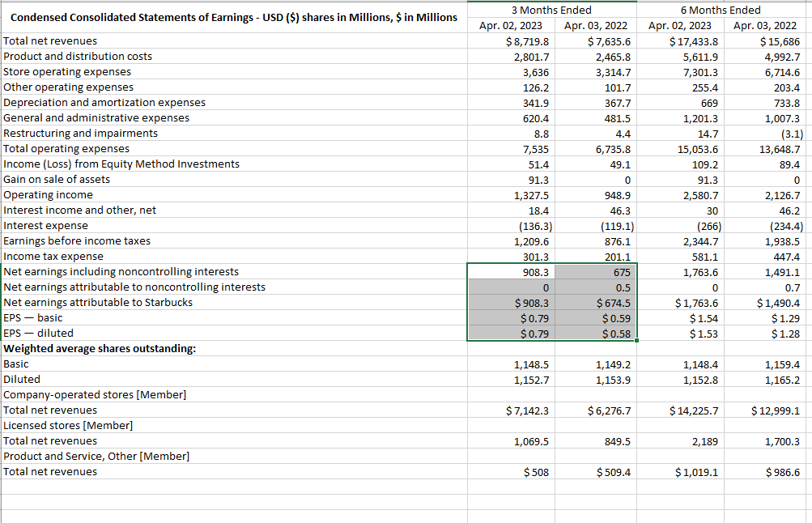Viewport: 812px width, 523px height.
Task: Select the 'Total net revenues' label in the first data row
Action: (50, 41)
